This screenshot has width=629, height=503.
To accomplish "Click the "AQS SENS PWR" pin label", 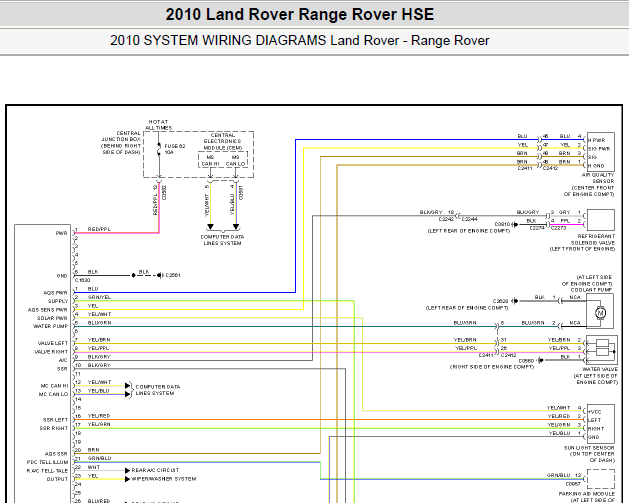I will pyautogui.click(x=47, y=310).
